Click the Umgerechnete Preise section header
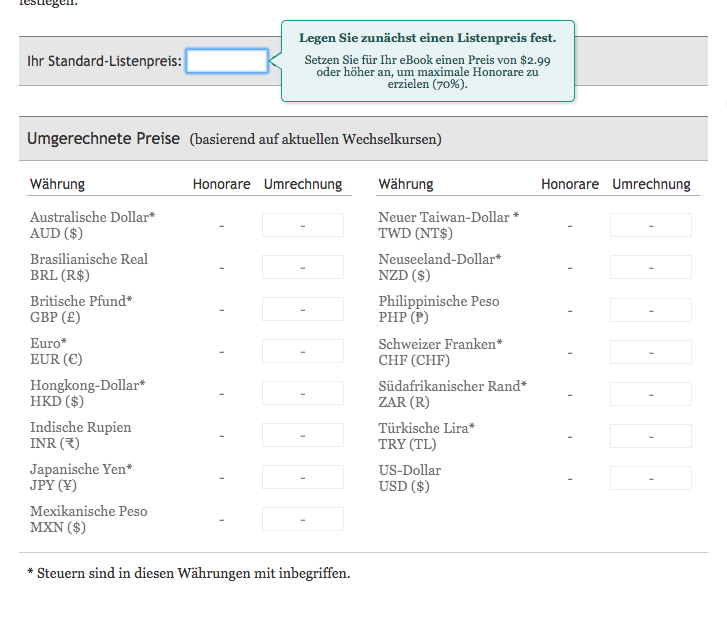Image resolution: width=727 pixels, height=643 pixels. [104, 139]
